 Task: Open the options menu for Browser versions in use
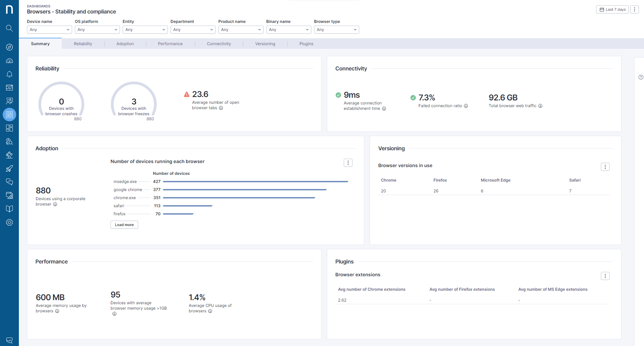pyautogui.click(x=605, y=167)
